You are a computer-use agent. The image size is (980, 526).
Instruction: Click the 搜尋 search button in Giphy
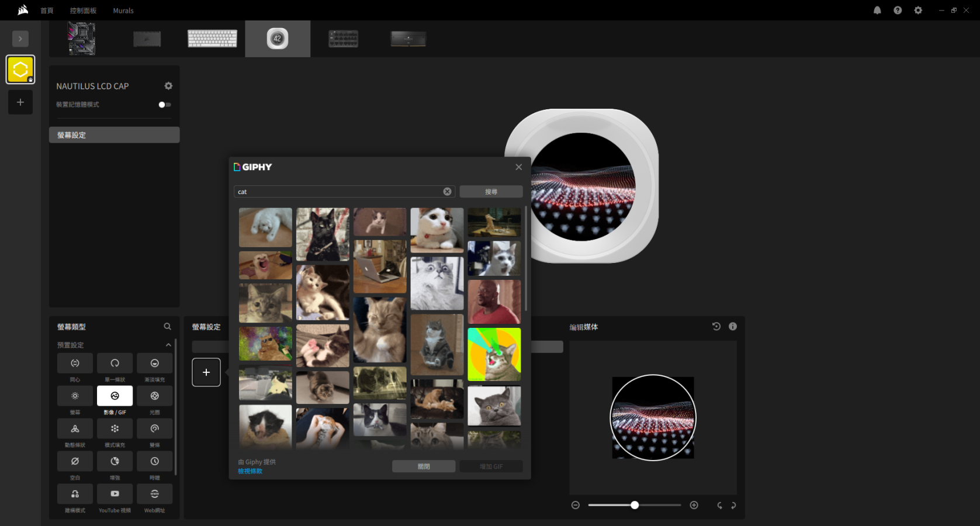pos(491,192)
